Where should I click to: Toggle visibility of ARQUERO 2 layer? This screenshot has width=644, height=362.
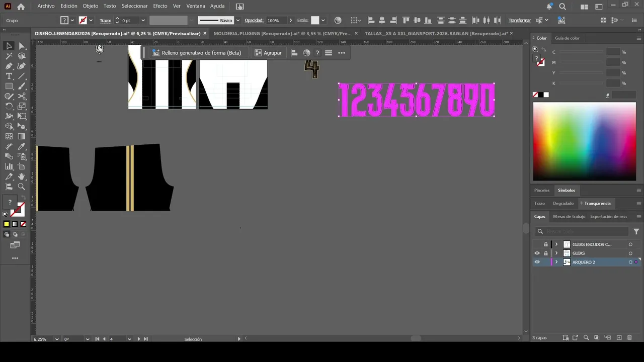[x=537, y=262]
